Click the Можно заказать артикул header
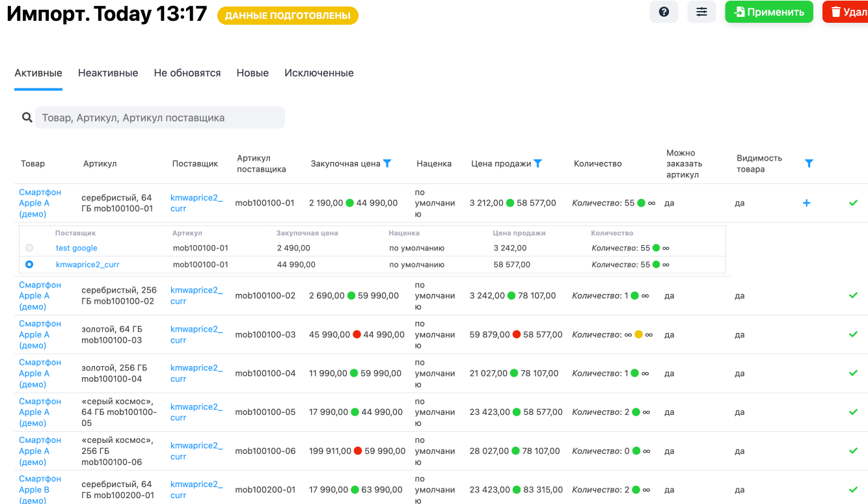The height and width of the screenshot is (504, 868). click(x=685, y=163)
